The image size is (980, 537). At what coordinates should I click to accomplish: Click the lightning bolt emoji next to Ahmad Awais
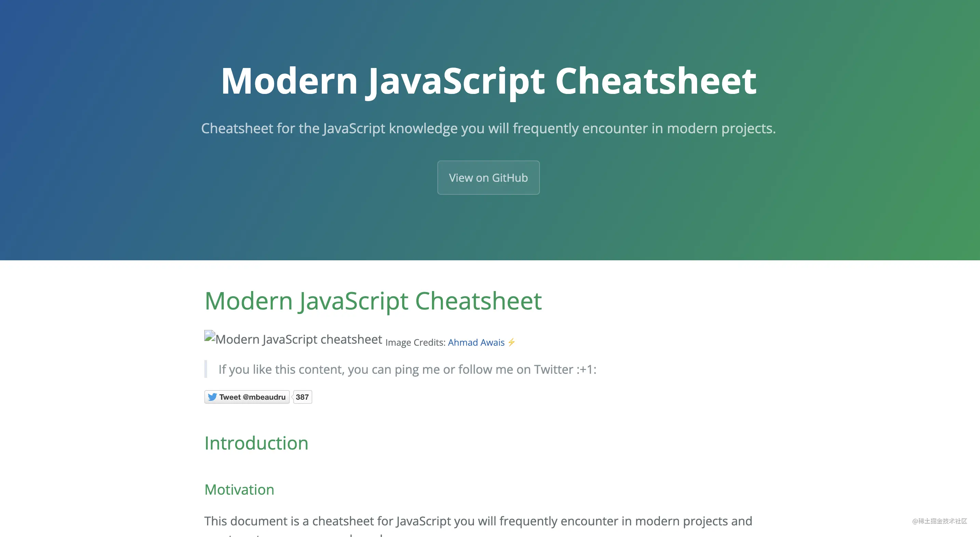tap(512, 342)
